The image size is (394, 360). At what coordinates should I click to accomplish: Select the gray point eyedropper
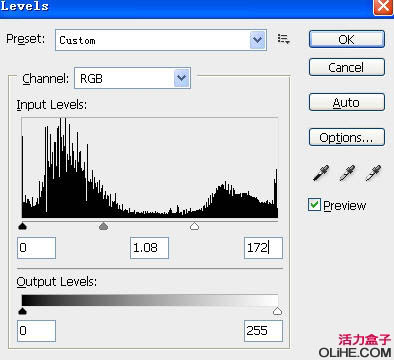pos(347,173)
